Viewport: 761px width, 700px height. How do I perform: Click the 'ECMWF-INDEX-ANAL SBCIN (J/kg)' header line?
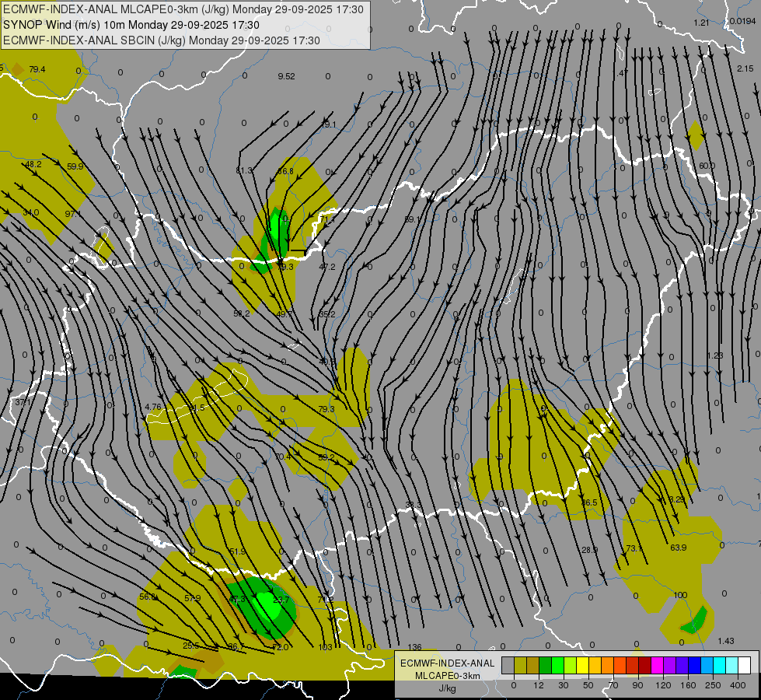coord(94,40)
